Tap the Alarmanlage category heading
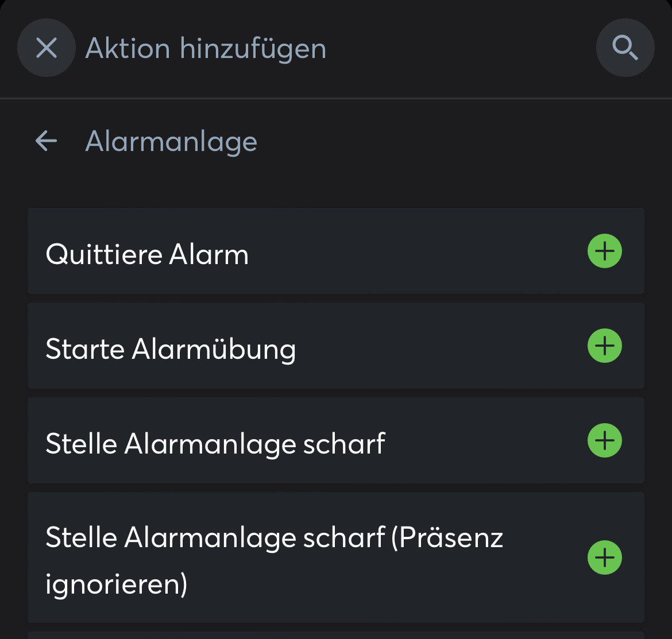Image resolution: width=672 pixels, height=639 pixels. (x=171, y=141)
